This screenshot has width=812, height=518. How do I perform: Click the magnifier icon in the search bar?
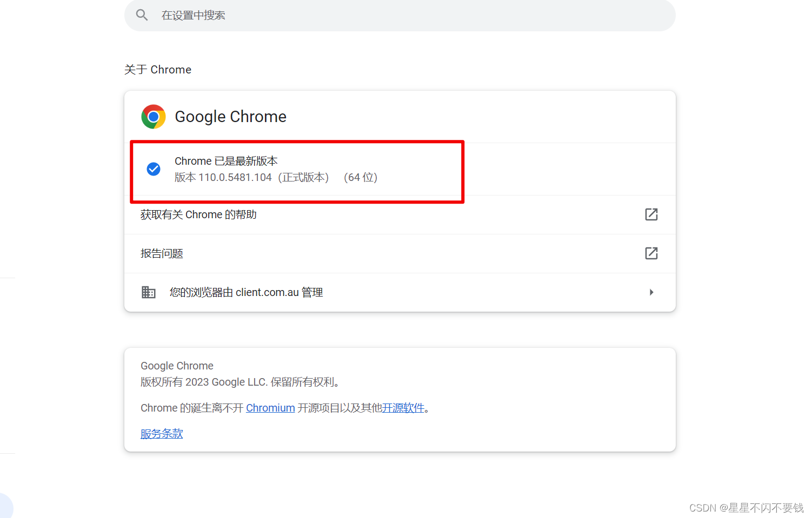[x=142, y=15]
